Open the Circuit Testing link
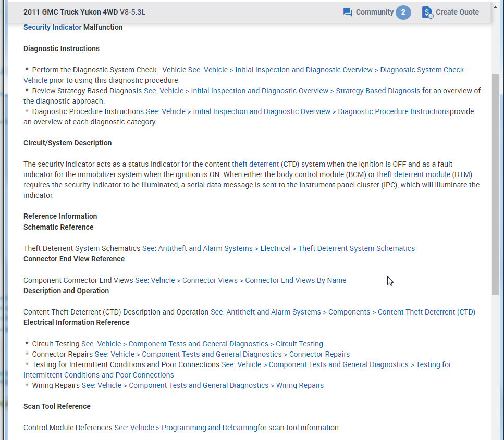 [299, 344]
